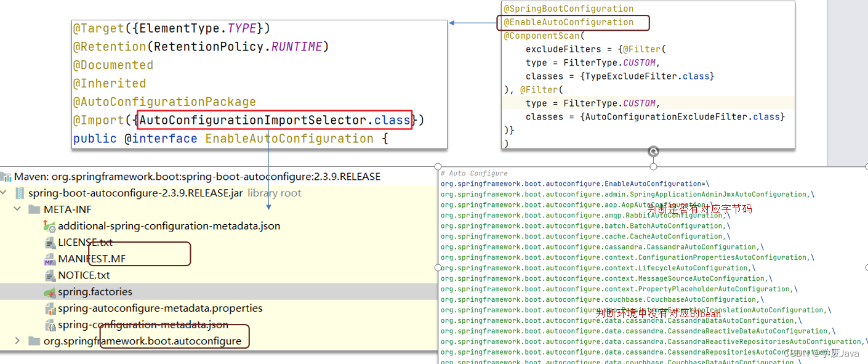Click the rotate handle above the image
The width and height of the screenshot is (868, 364).
coord(654,151)
